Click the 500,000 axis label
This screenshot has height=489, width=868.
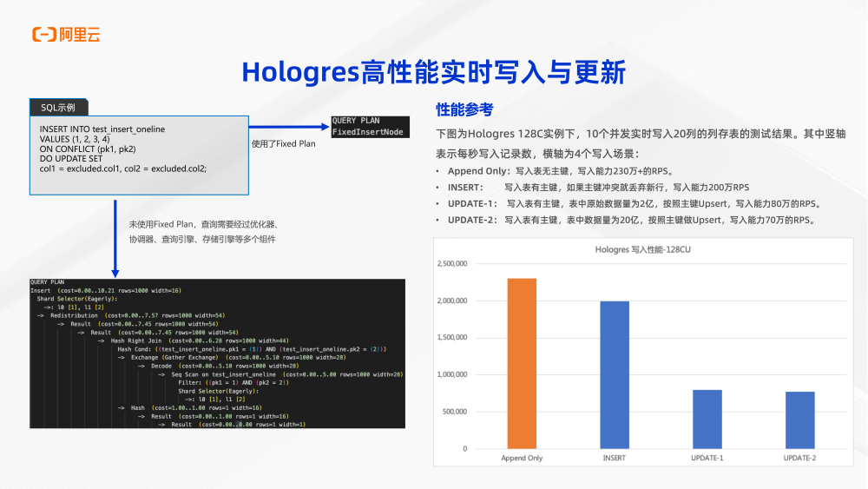[x=455, y=412]
